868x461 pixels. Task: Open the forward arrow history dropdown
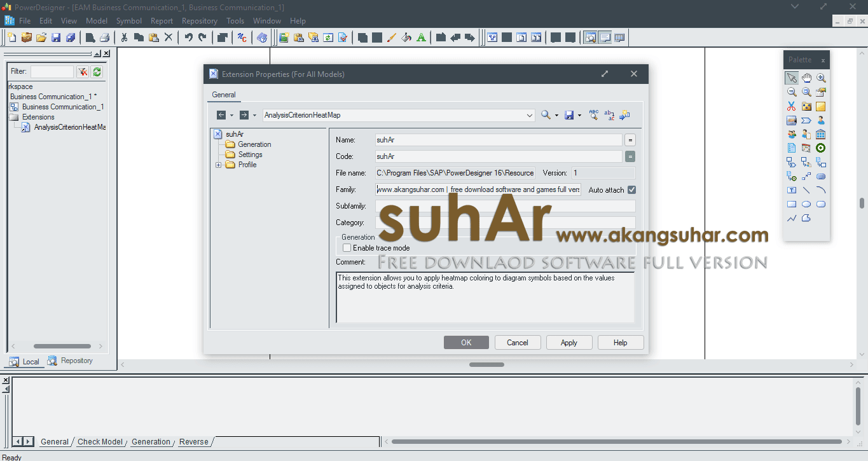point(254,115)
